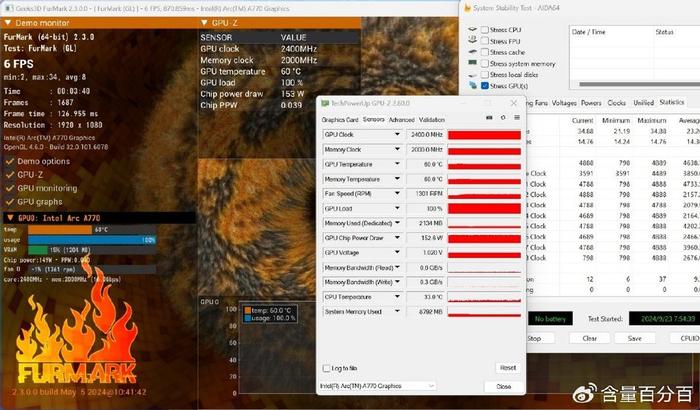Open the Memory Temperature sensor dropdown

pos(397,179)
